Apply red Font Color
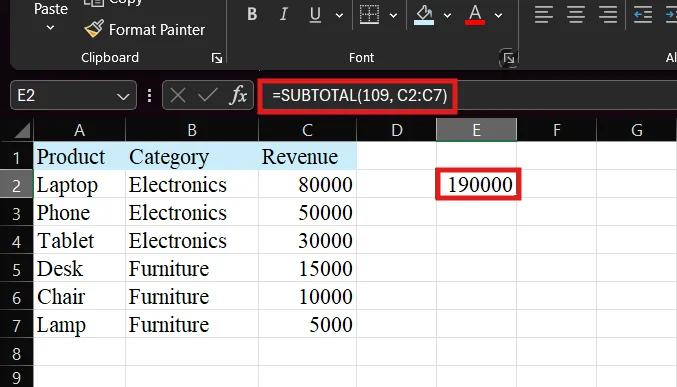The width and height of the screenshot is (677, 387). coord(475,15)
